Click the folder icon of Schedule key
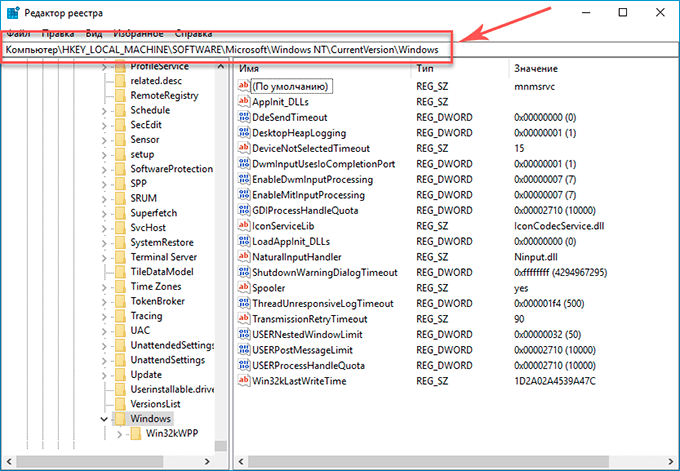This screenshot has height=471, width=680. [x=120, y=110]
